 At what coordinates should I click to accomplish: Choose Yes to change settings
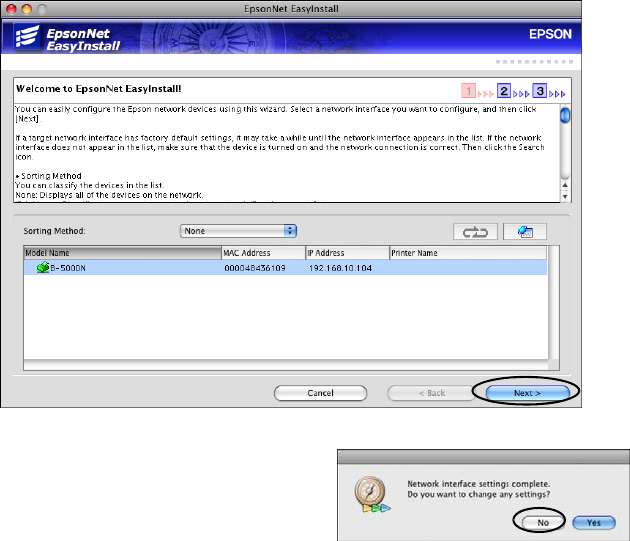click(x=593, y=521)
